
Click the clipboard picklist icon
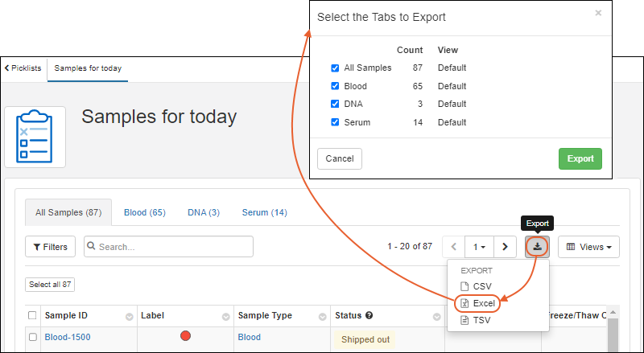(x=35, y=137)
